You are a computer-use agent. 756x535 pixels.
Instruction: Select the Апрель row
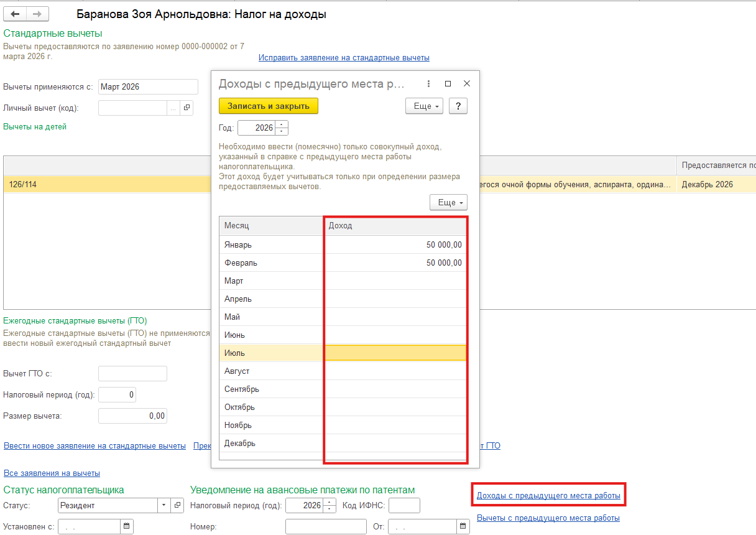click(x=343, y=299)
